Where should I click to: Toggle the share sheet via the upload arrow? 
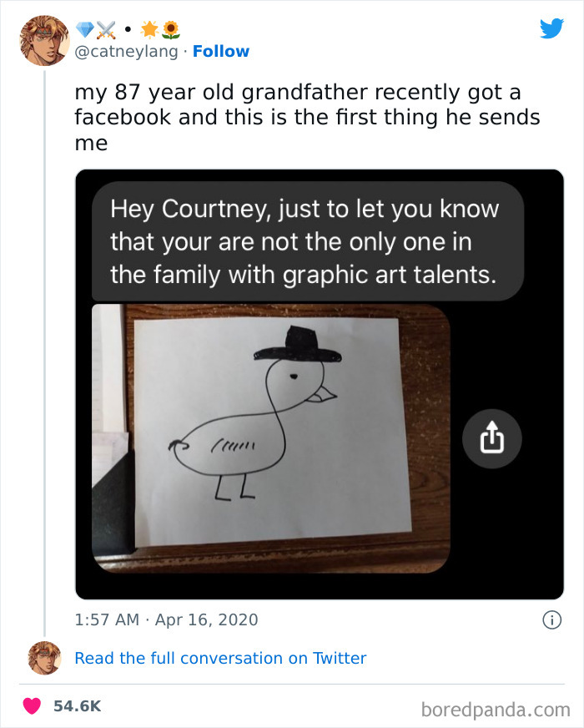(x=491, y=438)
